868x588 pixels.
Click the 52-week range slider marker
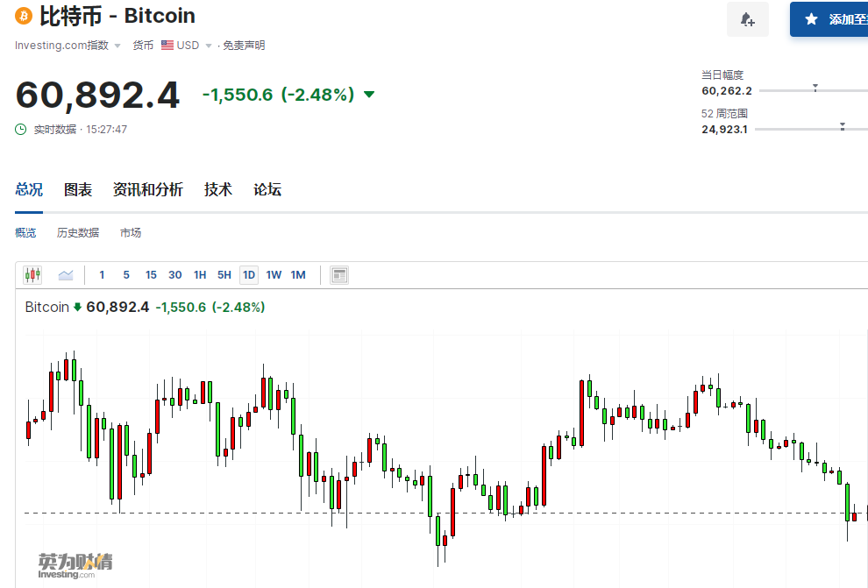(843, 127)
